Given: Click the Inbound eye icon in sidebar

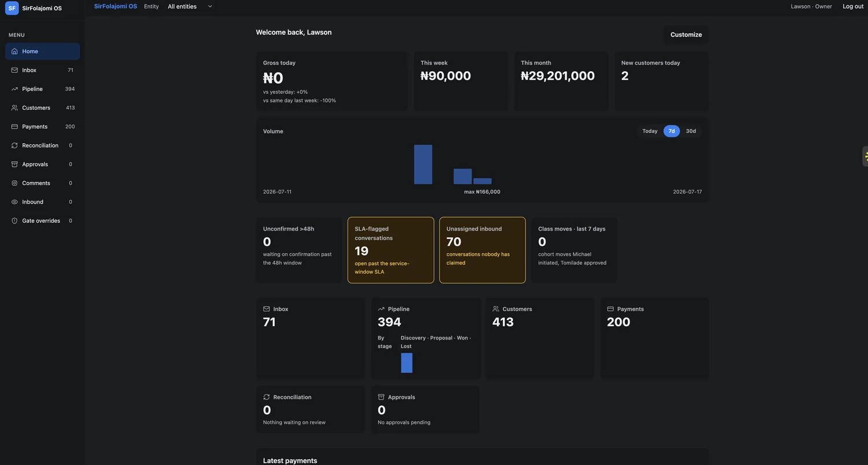Looking at the screenshot, I should [x=14, y=202].
